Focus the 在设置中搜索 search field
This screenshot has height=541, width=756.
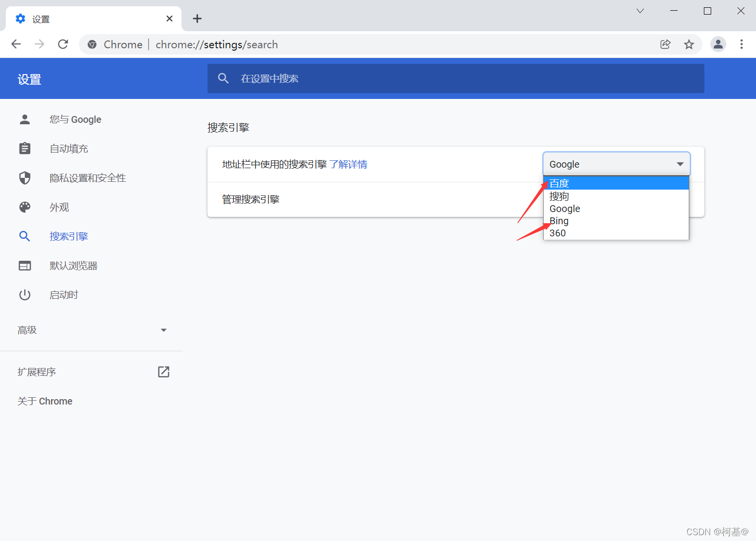[x=456, y=78]
